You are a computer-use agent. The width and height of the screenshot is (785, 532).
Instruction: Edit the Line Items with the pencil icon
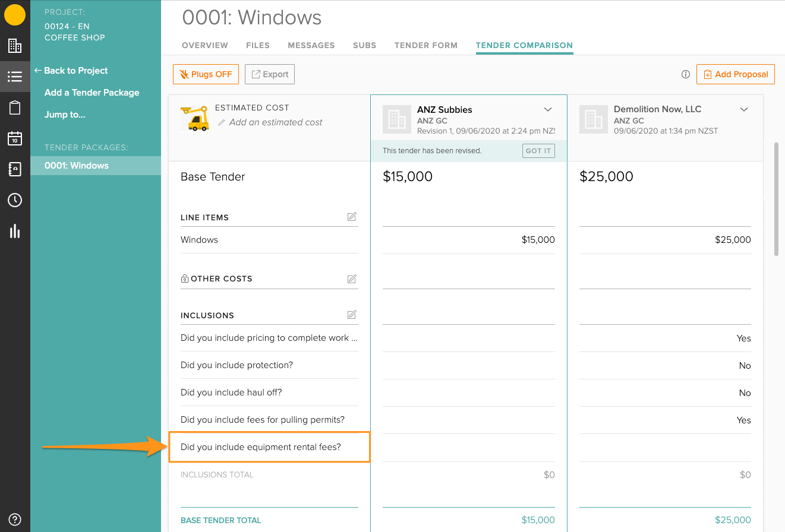(x=352, y=217)
